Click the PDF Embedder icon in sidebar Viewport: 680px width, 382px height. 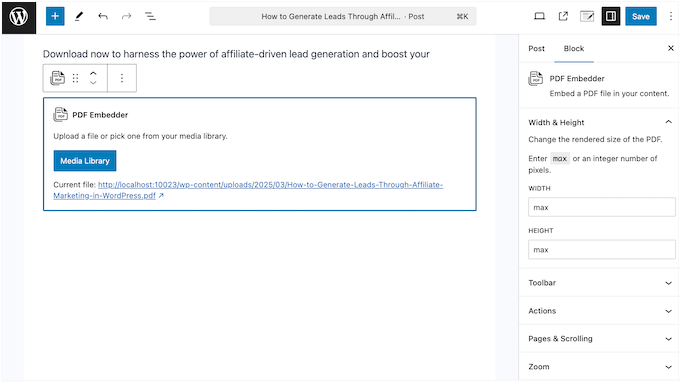tap(536, 78)
